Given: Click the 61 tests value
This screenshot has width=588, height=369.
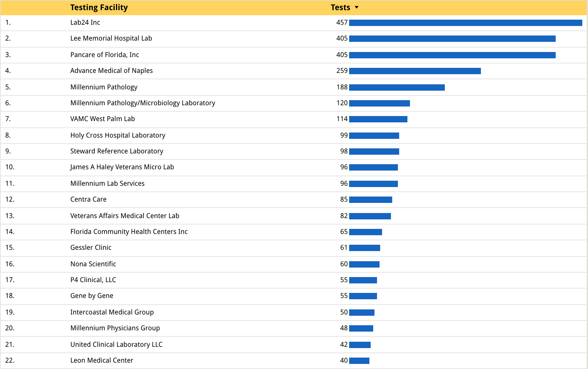Looking at the screenshot, I should 344,248.
